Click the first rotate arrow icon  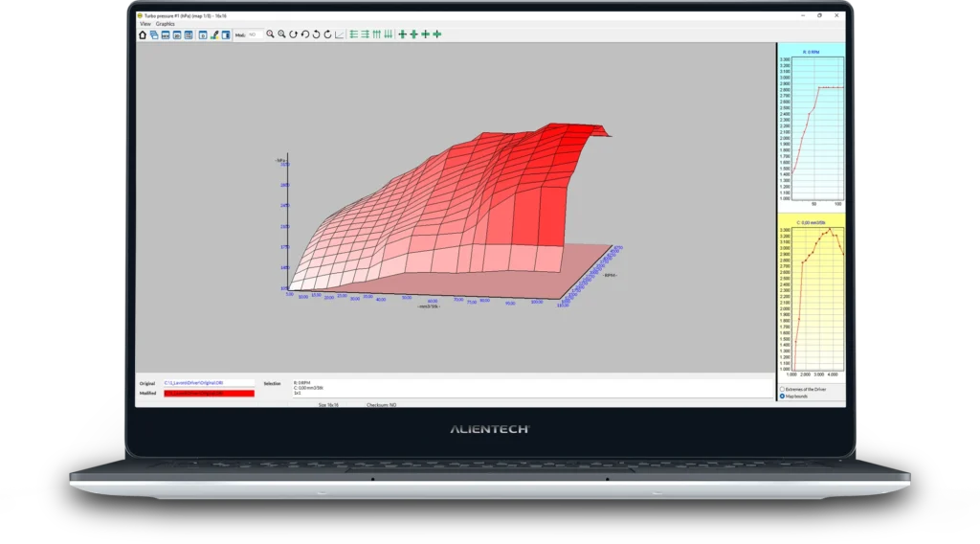point(293,34)
